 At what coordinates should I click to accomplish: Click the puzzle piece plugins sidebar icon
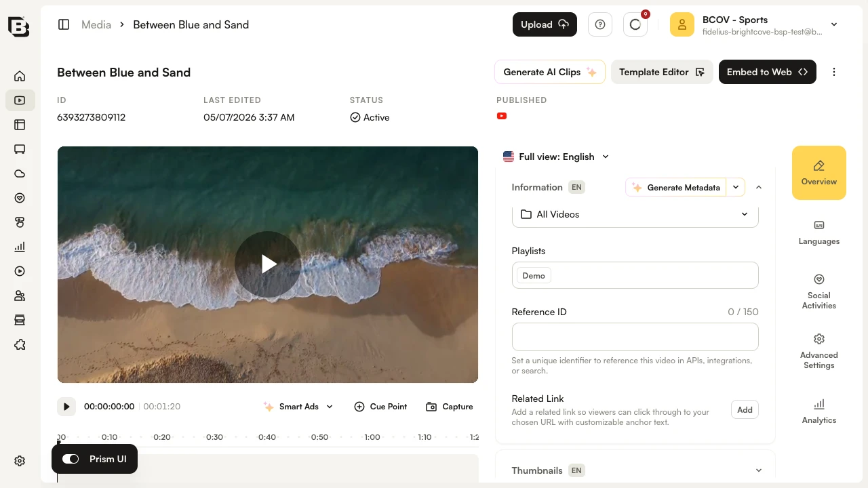(20, 344)
